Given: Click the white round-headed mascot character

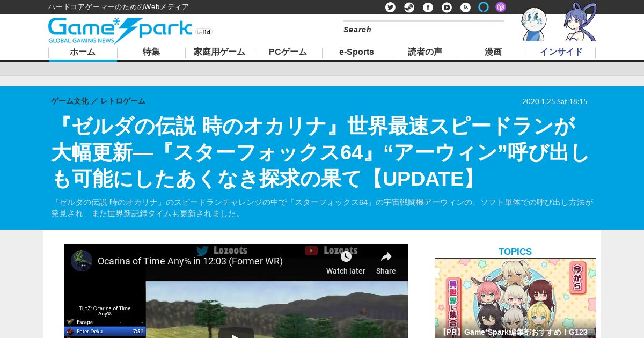Looking at the screenshot, I should tap(534, 25).
